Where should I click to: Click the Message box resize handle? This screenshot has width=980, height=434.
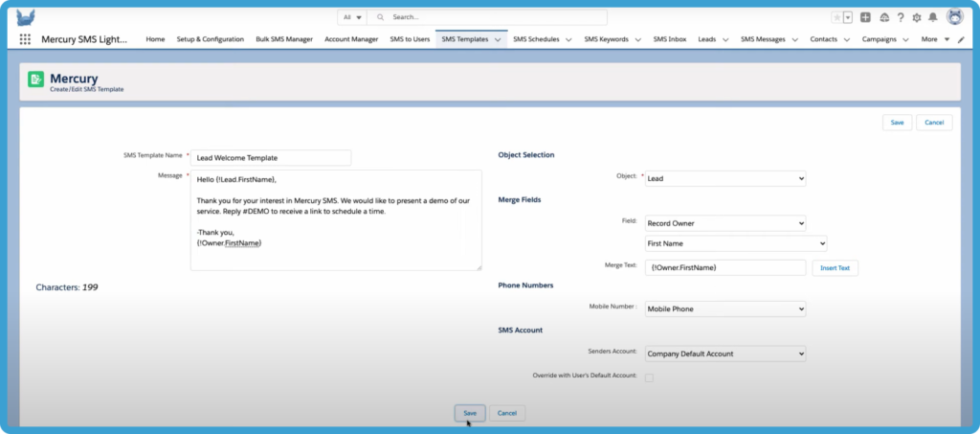(x=479, y=267)
